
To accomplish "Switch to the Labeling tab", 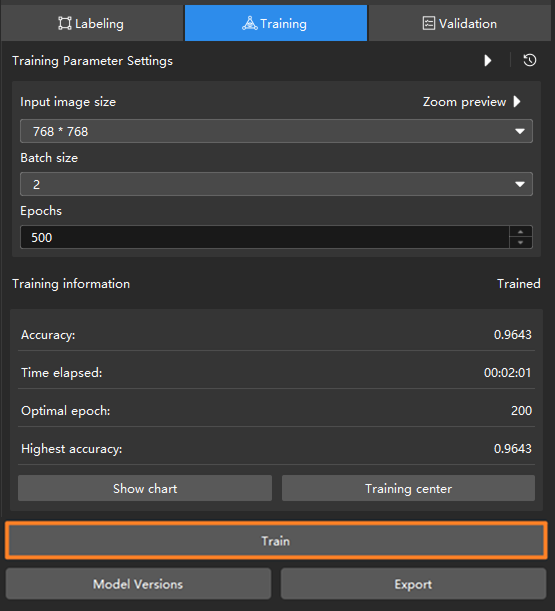I will pyautogui.click(x=92, y=23).
